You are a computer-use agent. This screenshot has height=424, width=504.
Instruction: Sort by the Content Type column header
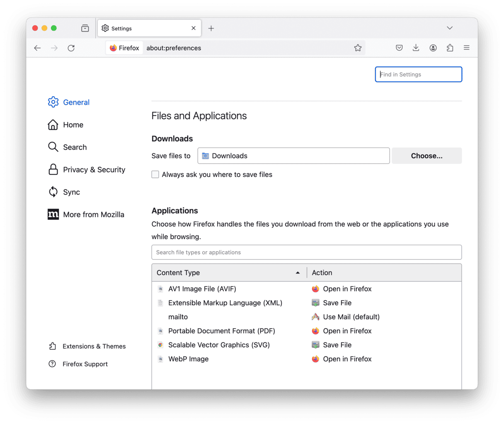229,273
